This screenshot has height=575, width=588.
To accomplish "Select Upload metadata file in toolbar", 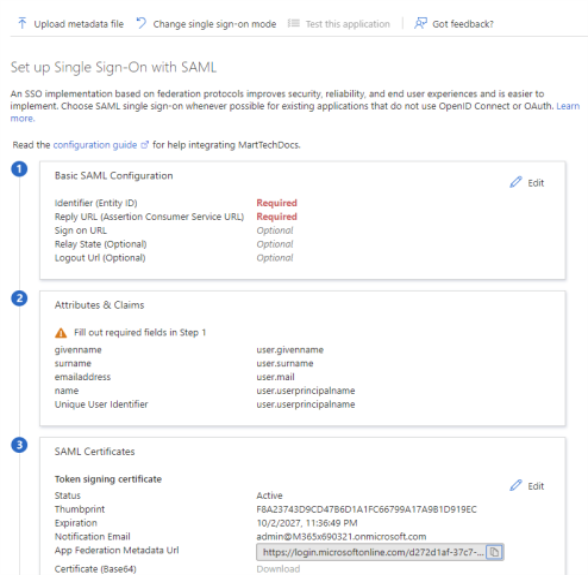I will click(x=71, y=24).
